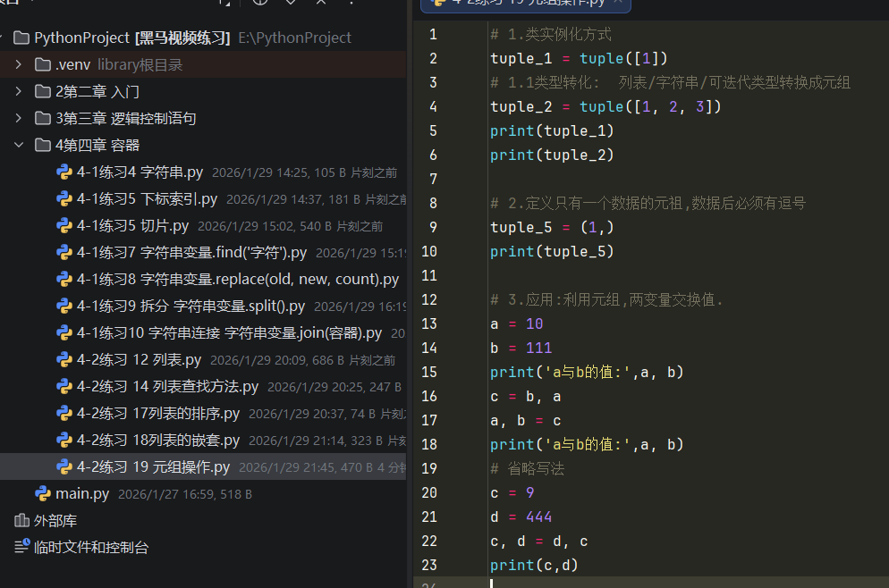Click the 2第二章 入门 folder icon

click(x=43, y=91)
